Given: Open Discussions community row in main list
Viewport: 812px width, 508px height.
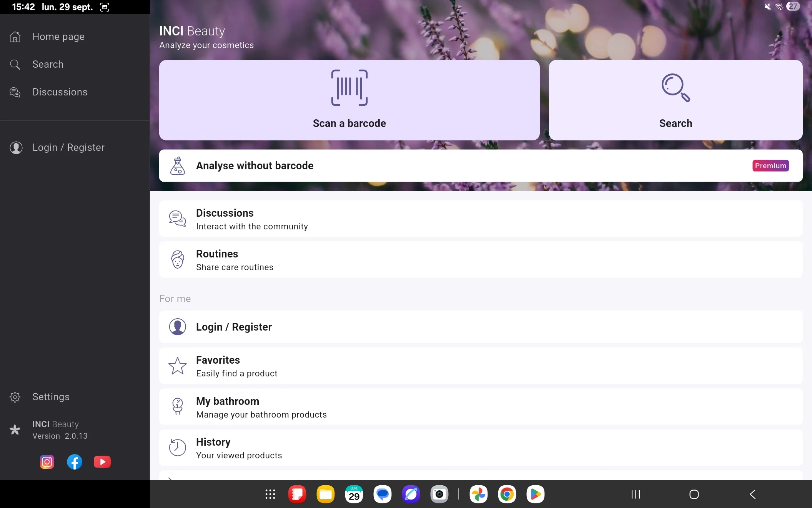Looking at the screenshot, I should point(481,219).
